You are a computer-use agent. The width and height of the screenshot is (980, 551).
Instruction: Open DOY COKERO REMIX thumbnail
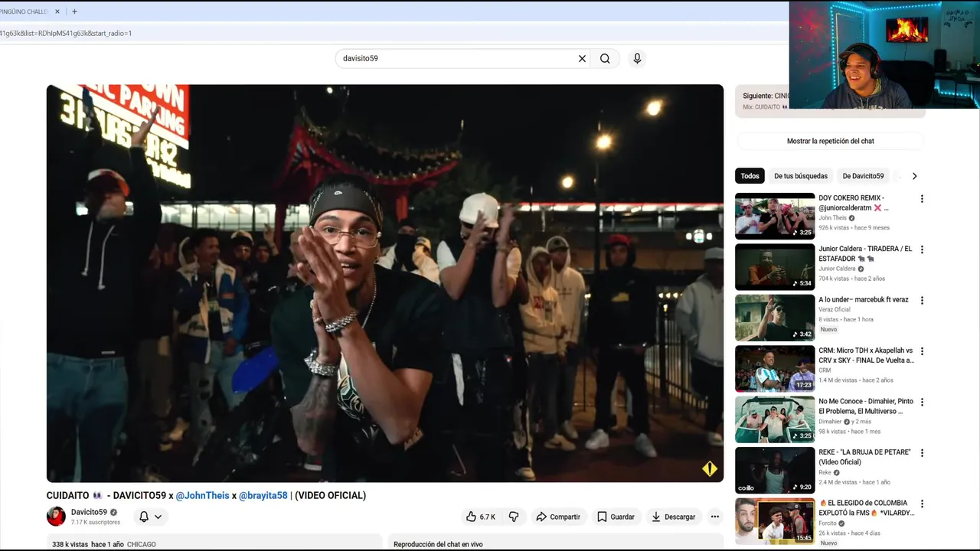(x=775, y=217)
